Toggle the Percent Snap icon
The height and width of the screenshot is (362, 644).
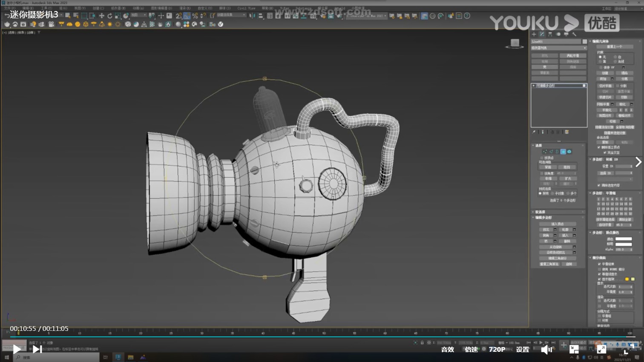[x=195, y=16]
